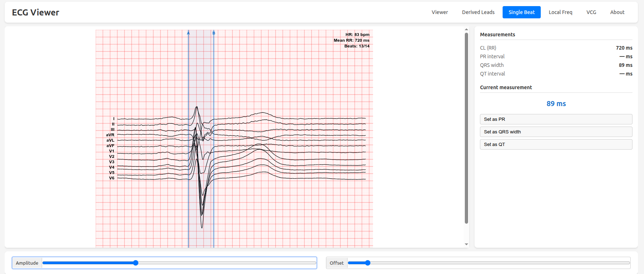Click the V1 lead label
Screen dimensions: 644x274
pyautogui.click(x=112, y=151)
